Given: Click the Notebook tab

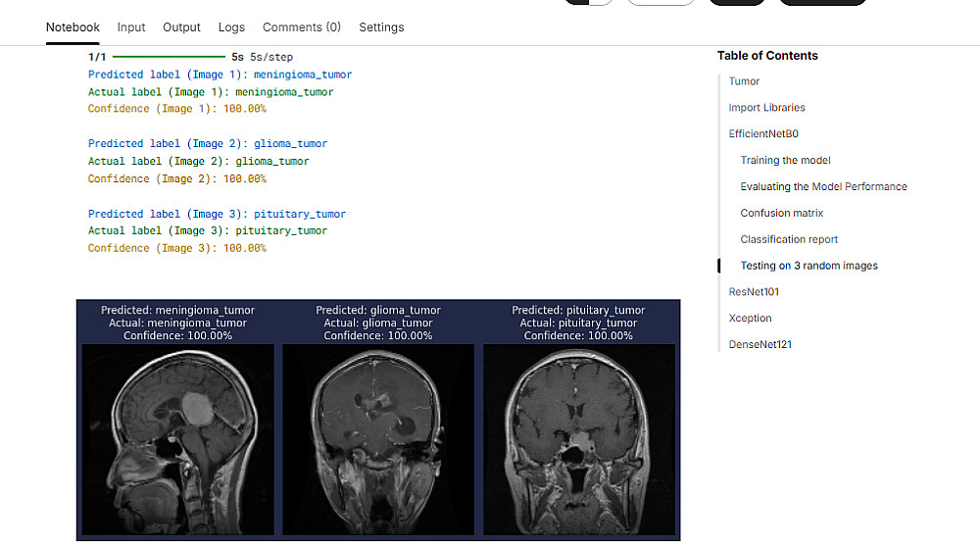Looking at the screenshot, I should point(73,27).
